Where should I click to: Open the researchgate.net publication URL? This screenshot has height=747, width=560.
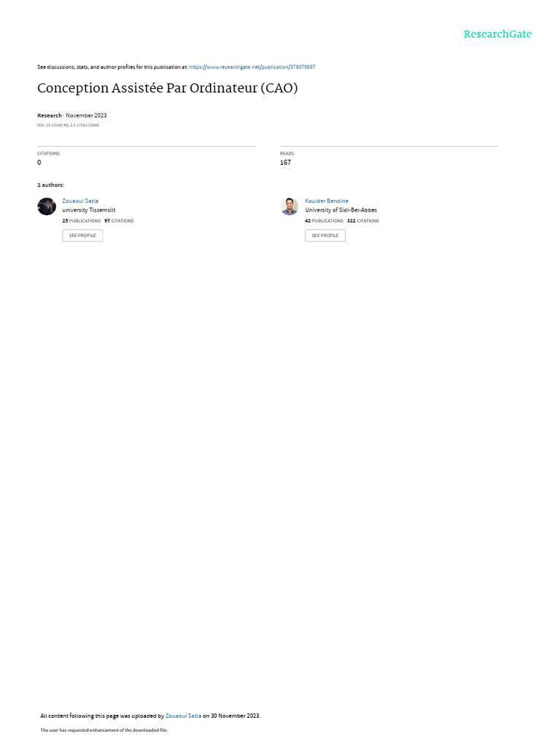252,67
